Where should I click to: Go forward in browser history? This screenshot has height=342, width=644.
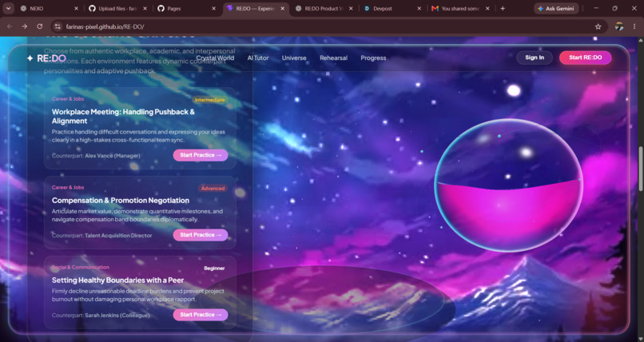(x=25, y=26)
